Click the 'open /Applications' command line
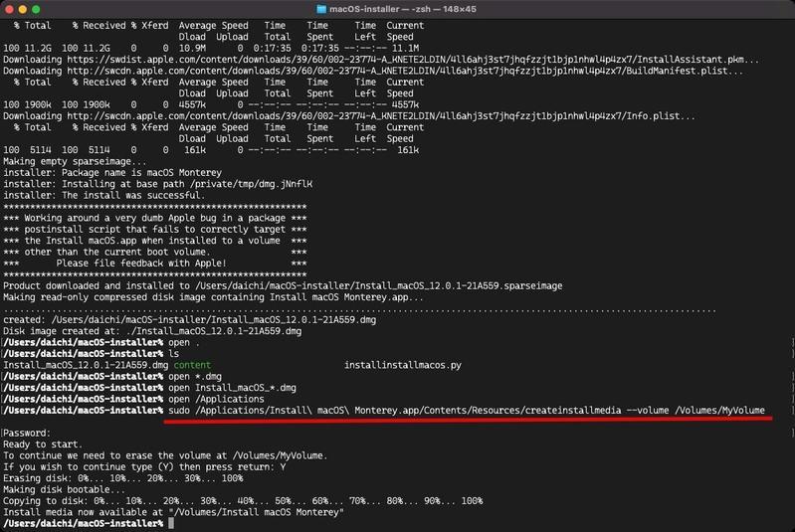Viewport: 795px width, 532px height. click(216, 400)
